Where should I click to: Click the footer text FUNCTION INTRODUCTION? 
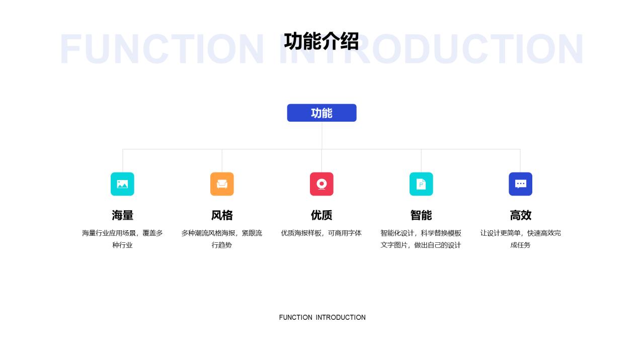(x=323, y=317)
